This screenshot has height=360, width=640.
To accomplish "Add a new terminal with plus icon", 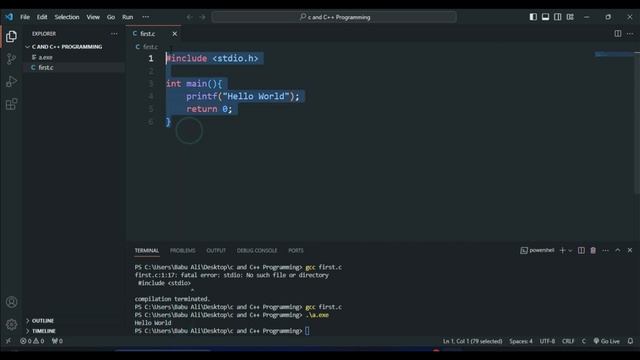I will coord(562,250).
